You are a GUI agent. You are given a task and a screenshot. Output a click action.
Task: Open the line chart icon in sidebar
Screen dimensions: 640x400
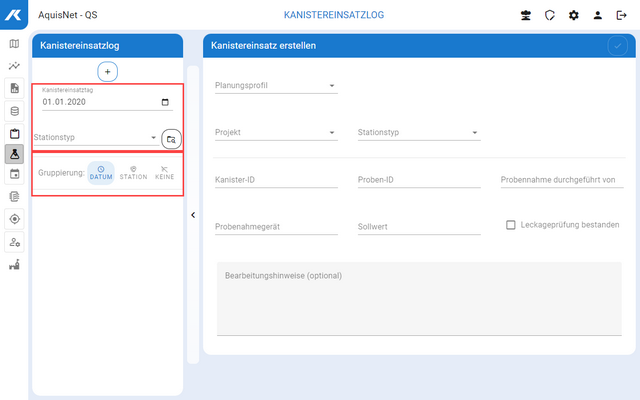[x=14, y=66]
